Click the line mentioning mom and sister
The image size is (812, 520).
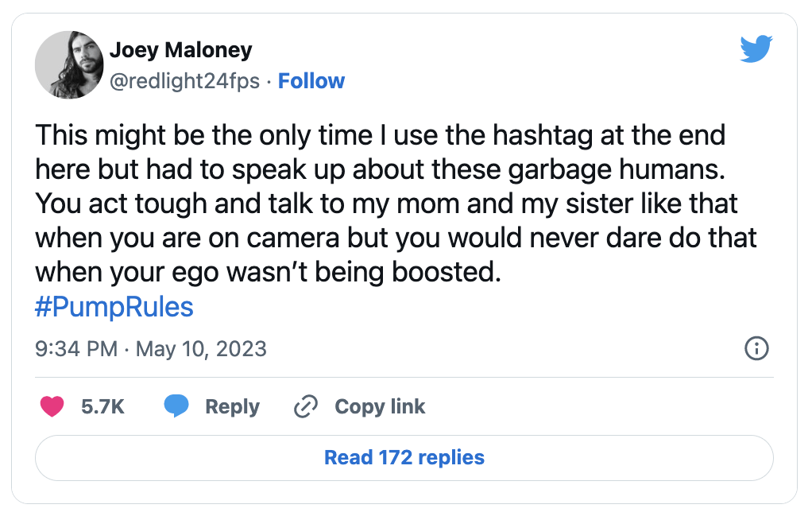coord(386,203)
